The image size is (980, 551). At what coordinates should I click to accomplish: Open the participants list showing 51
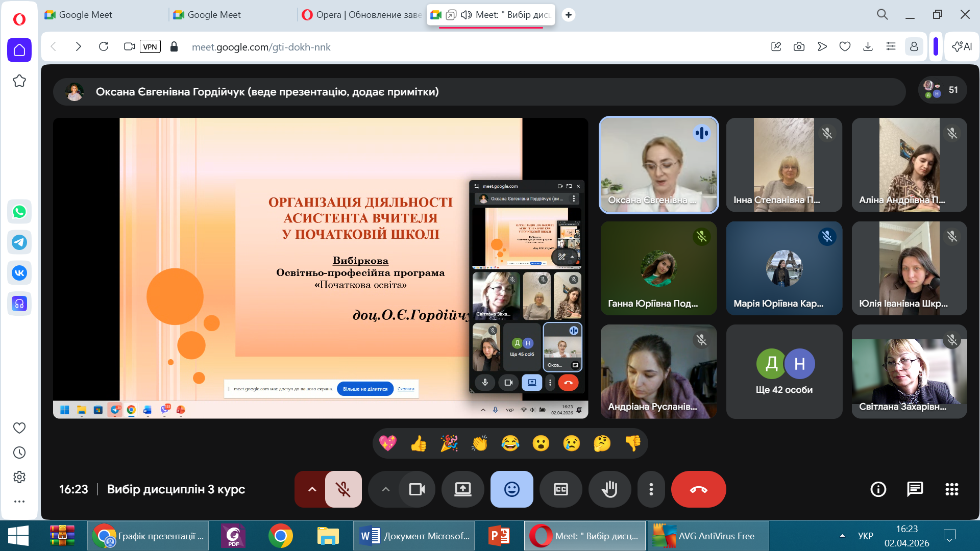942,90
